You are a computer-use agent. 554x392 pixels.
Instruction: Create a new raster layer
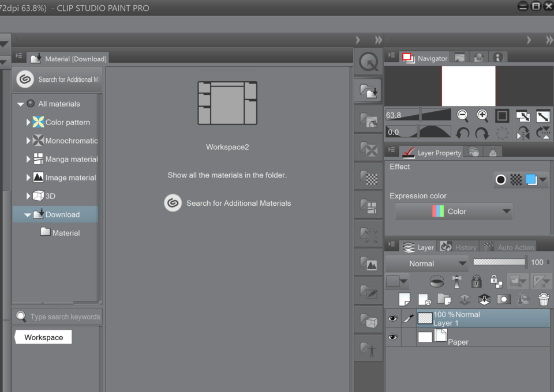pyautogui.click(x=404, y=299)
